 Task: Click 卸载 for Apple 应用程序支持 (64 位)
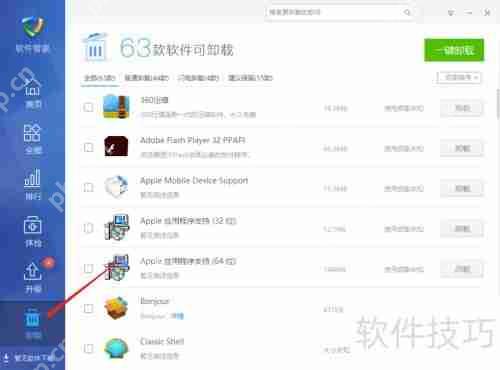[462, 269]
